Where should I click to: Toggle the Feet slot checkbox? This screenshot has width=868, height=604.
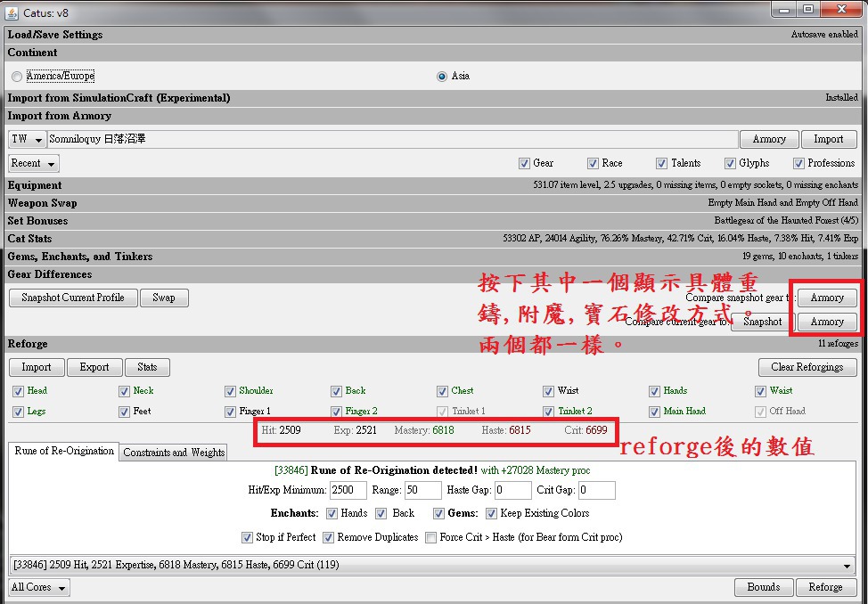[124, 412]
